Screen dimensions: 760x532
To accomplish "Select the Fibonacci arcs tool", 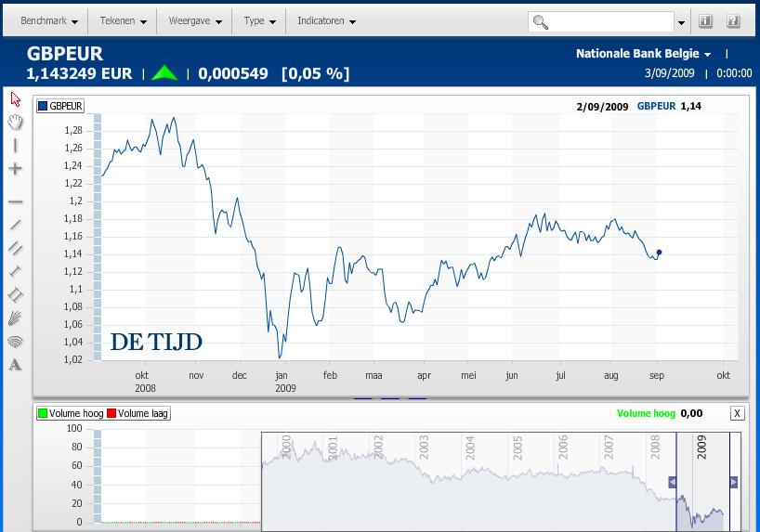I will [16, 342].
